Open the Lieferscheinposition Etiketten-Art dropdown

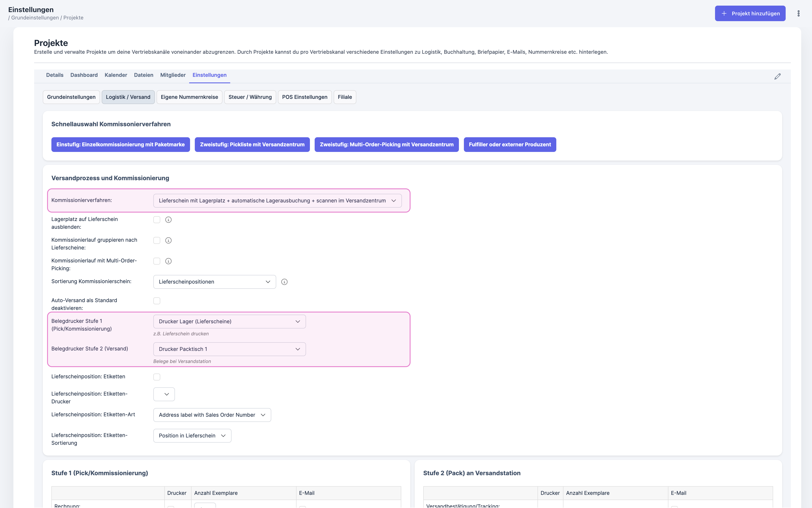coord(212,415)
